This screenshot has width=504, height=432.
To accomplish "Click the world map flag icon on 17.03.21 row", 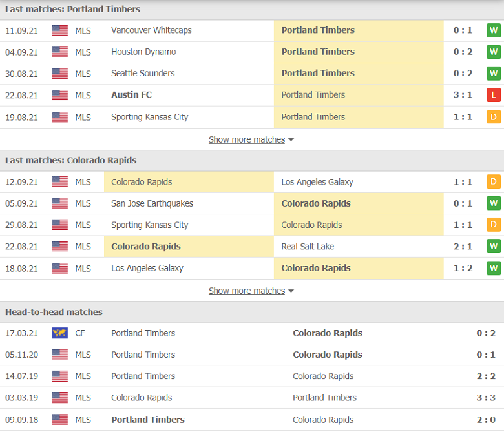I will click(59, 333).
